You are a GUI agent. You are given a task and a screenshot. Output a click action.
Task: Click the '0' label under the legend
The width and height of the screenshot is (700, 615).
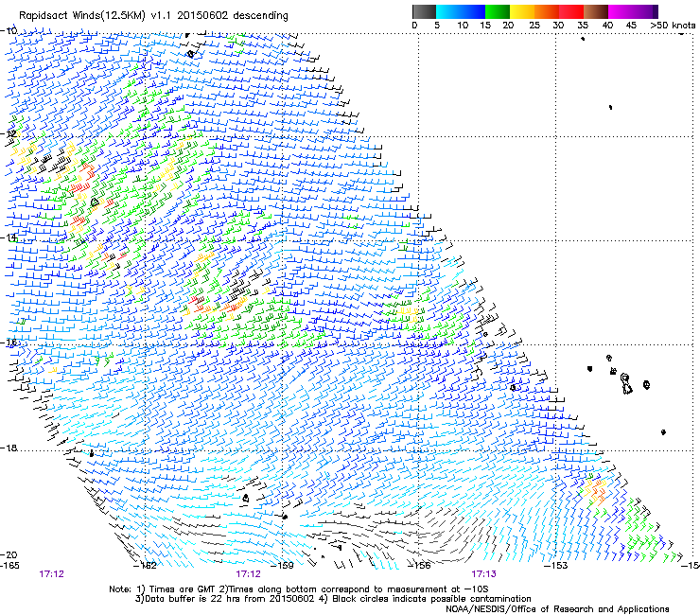[414, 26]
